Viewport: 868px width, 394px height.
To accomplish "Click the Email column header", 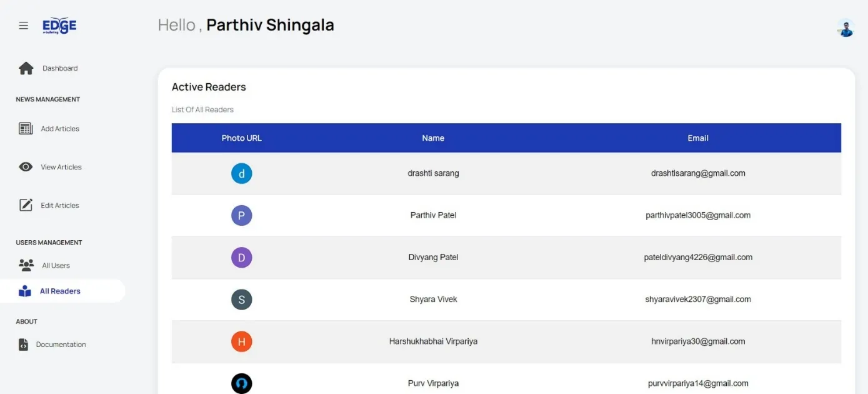I will [698, 138].
